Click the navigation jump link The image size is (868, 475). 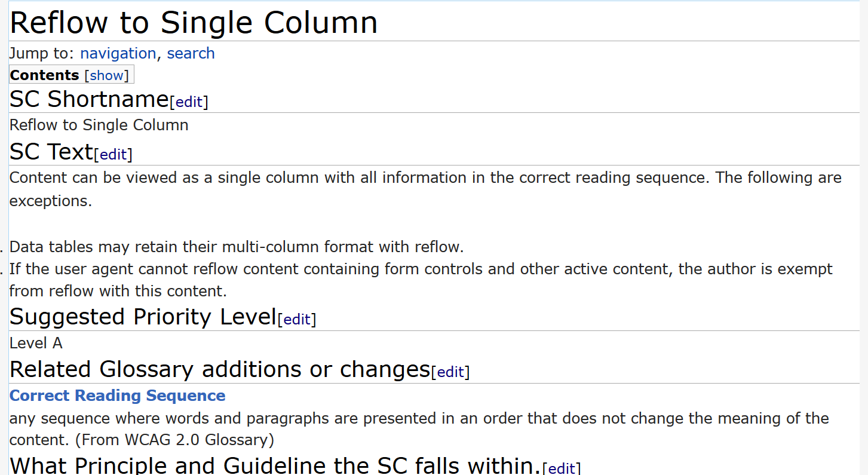tap(118, 54)
